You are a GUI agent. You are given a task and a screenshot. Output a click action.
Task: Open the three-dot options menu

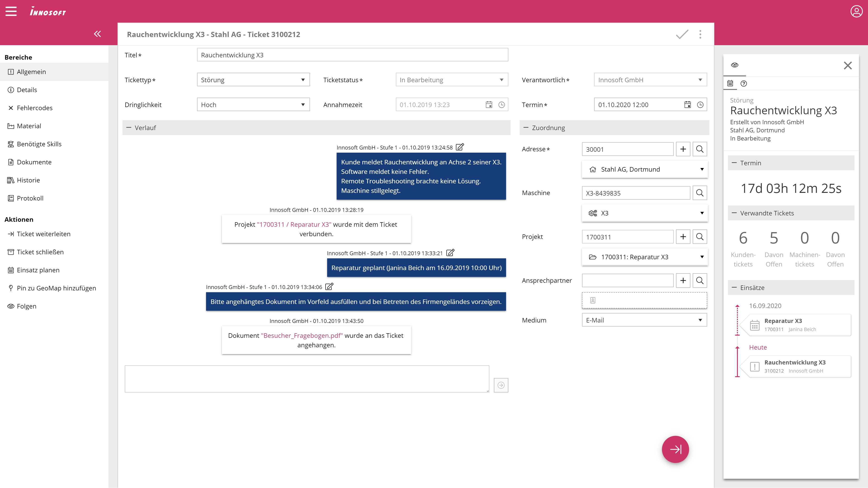click(700, 34)
